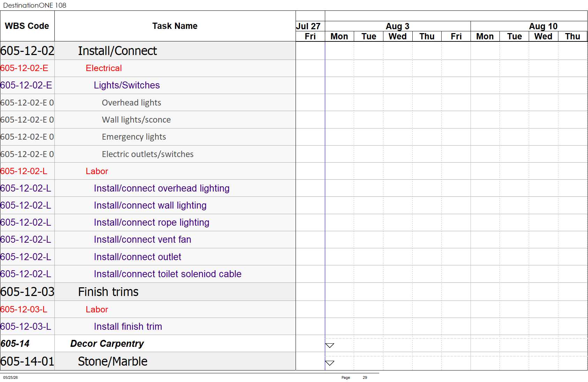Click the Jul 27 week header
Viewport: 588px width, 382px height.
tap(310, 26)
